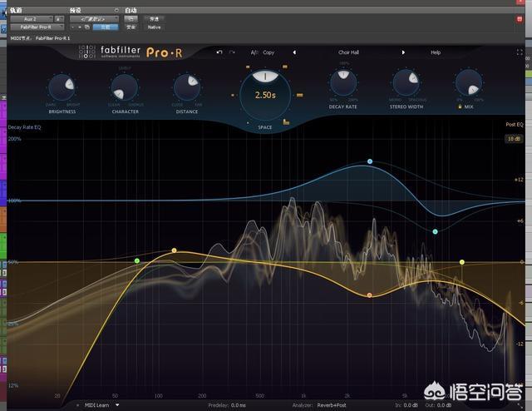Toggle the bypass button in plug-in header
The height and width of the screenshot is (411, 532).
tap(154, 19)
